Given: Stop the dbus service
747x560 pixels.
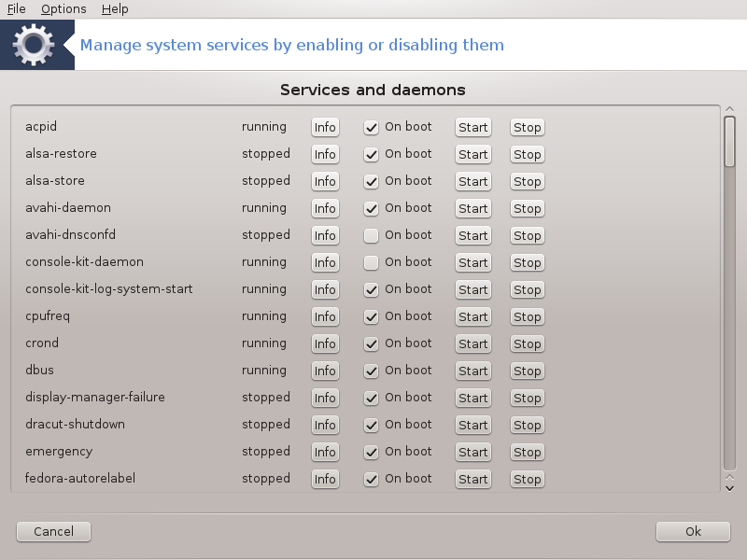Looking at the screenshot, I should click(x=527, y=371).
